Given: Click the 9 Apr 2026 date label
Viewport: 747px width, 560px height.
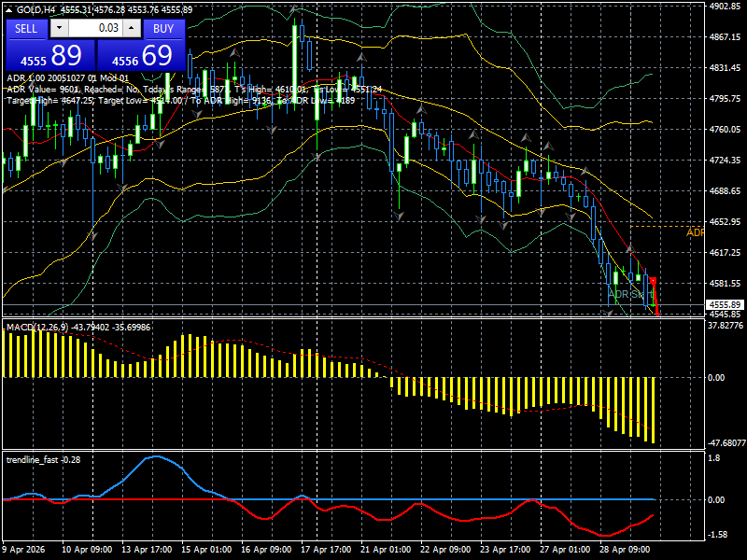Looking at the screenshot, I should (x=24, y=550).
